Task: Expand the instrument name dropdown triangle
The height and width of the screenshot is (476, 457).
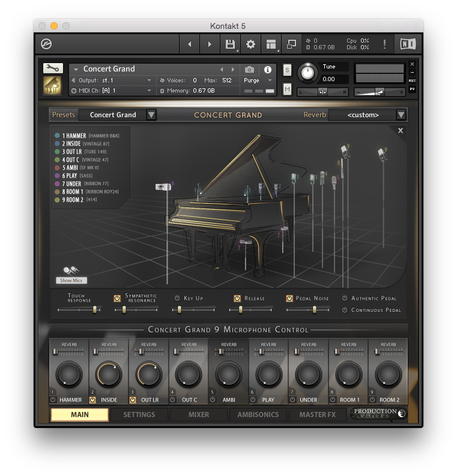Action: pyautogui.click(x=76, y=70)
